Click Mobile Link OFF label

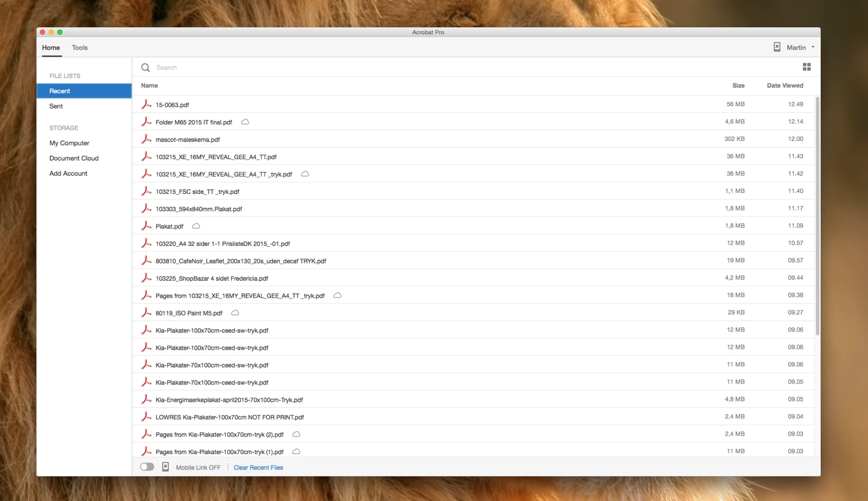click(198, 468)
